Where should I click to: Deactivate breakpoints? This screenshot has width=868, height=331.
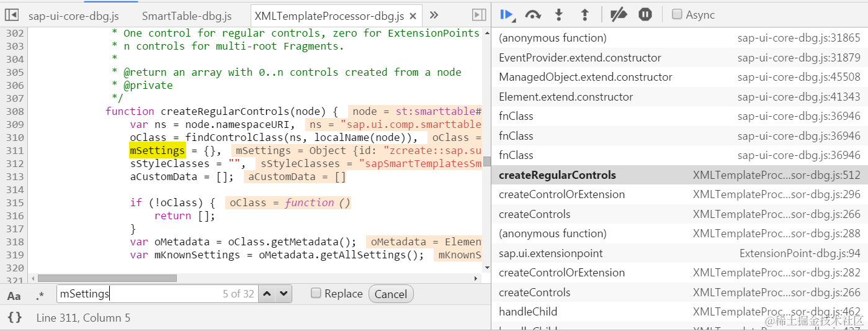point(619,15)
